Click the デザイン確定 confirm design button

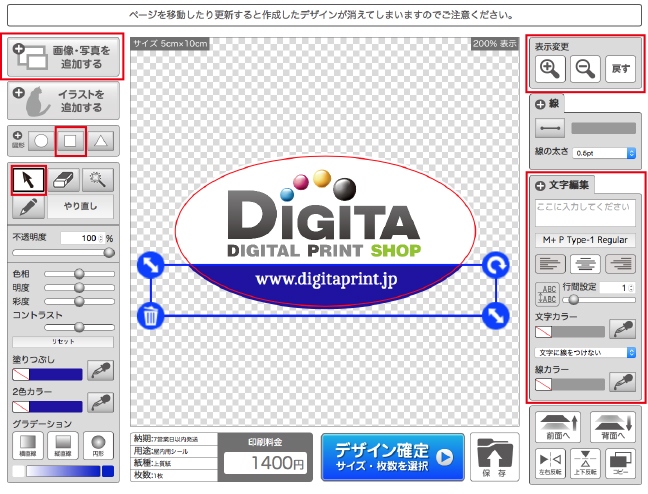(393, 457)
